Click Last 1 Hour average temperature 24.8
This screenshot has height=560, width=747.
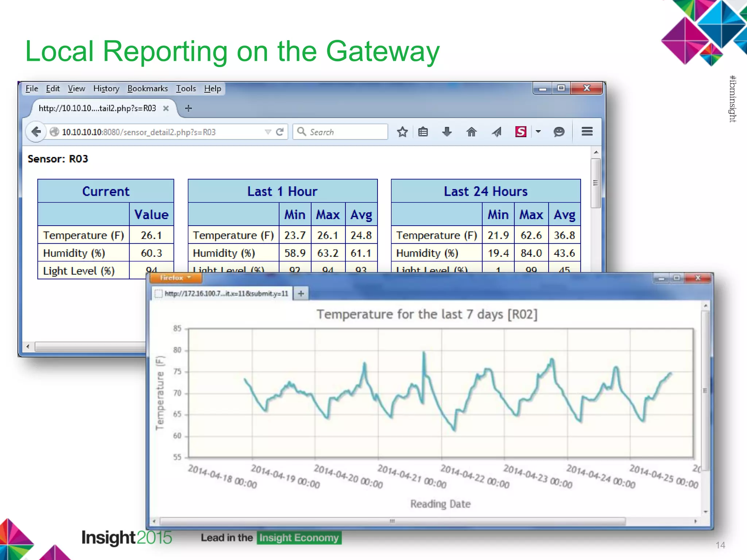click(x=361, y=235)
